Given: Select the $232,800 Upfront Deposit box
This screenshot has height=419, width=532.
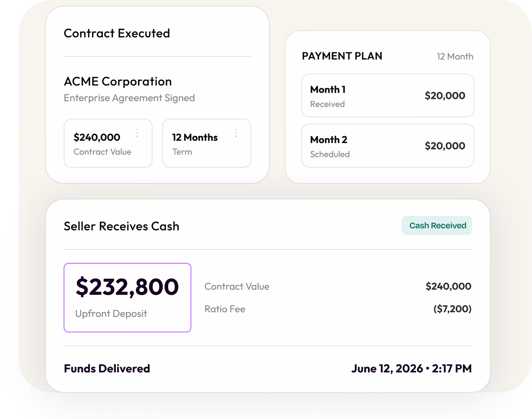Looking at the screenshot, I should [x=127, y=298].
